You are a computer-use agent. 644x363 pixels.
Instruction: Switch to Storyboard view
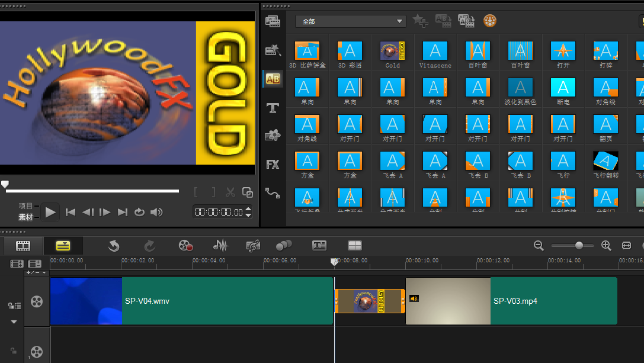pyautogui.click(x=23, y=246)
